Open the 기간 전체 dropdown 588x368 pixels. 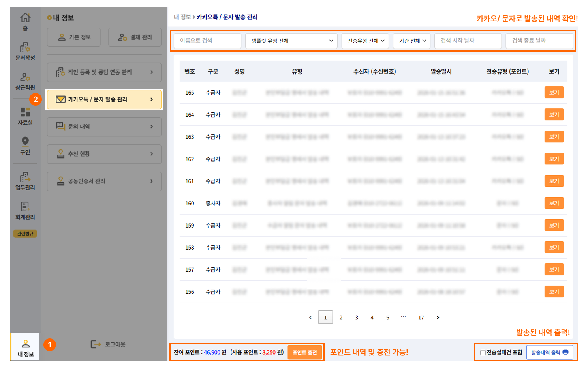coord(411,41)
